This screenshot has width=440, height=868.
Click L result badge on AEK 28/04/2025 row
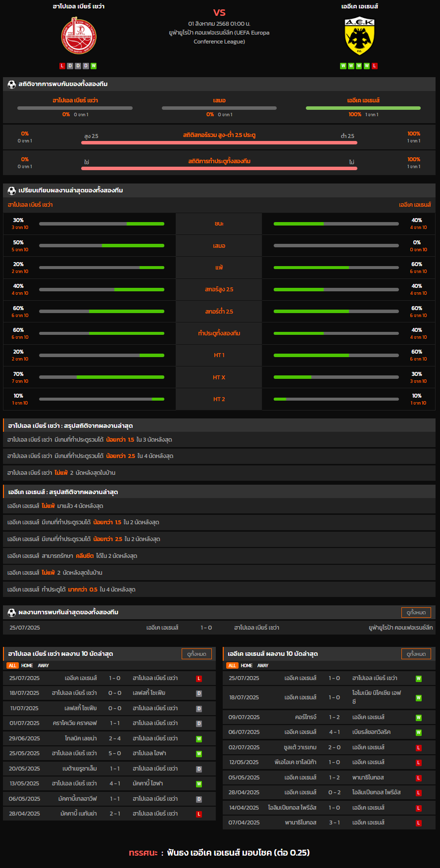419,793
